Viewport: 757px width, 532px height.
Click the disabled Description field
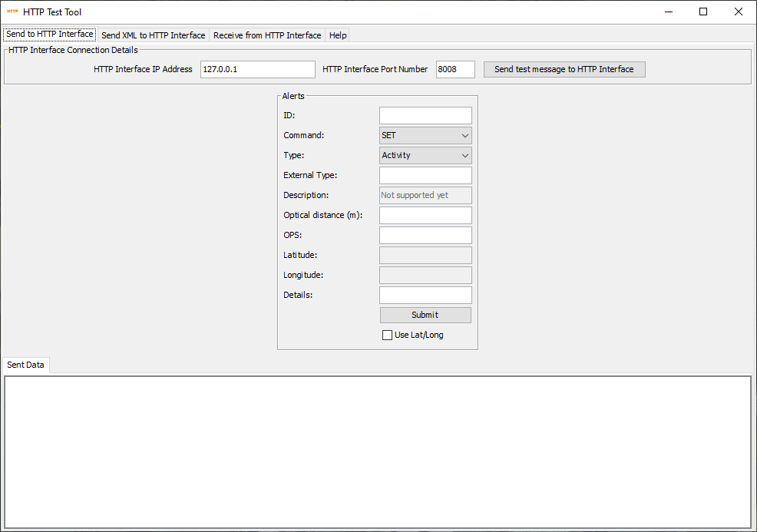(x=425, y=195)
